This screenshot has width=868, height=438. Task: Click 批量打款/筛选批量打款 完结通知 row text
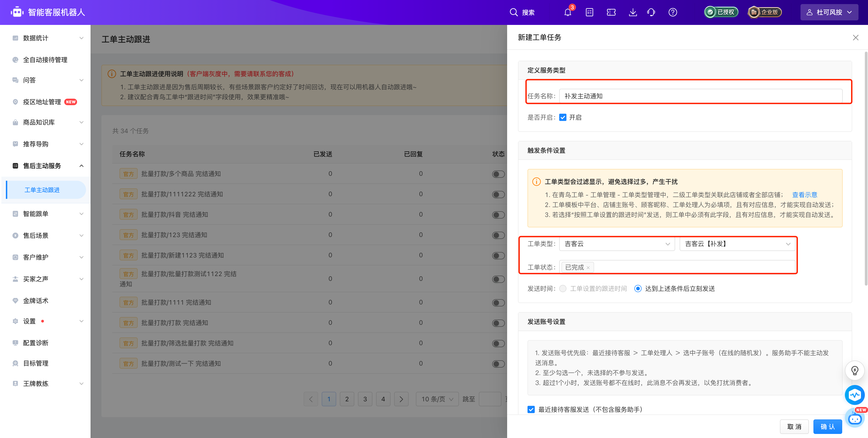(x=187, y=343)
